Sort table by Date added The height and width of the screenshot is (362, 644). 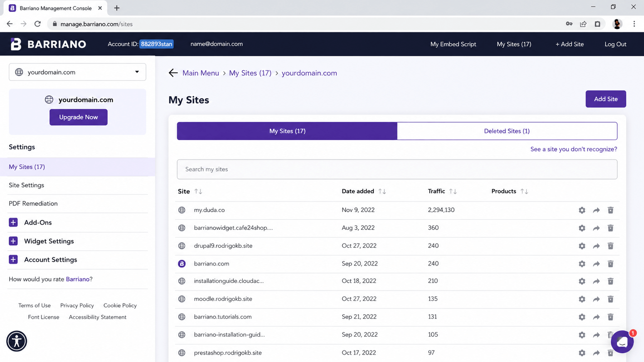click(x=382, y=192)
